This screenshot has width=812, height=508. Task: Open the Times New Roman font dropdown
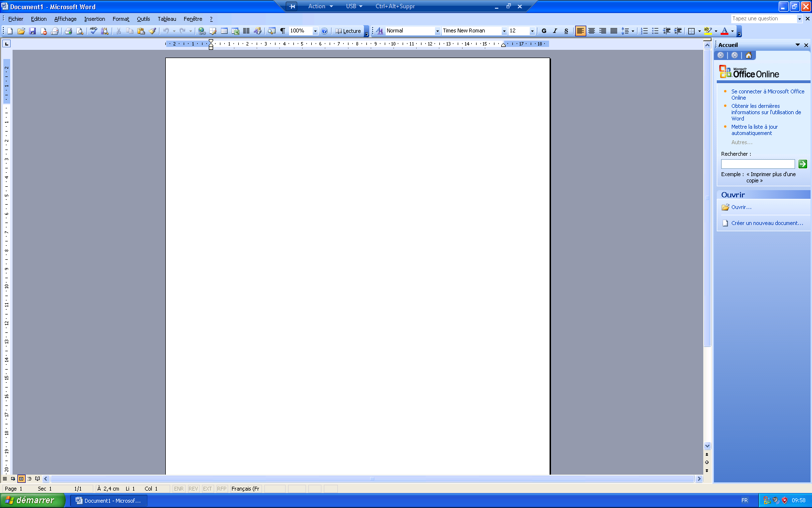pyautogui.click(x=504, y=31)
